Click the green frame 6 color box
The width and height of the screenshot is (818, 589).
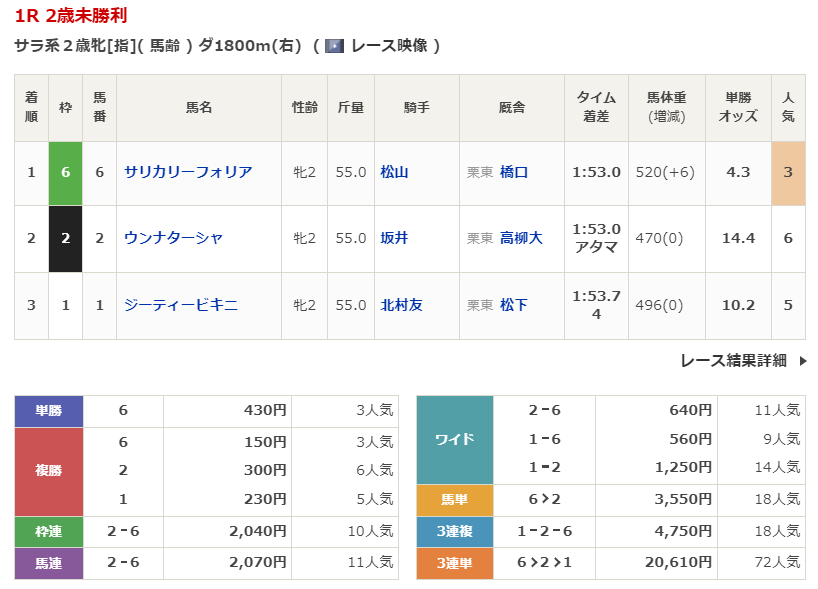coord(66,172)
